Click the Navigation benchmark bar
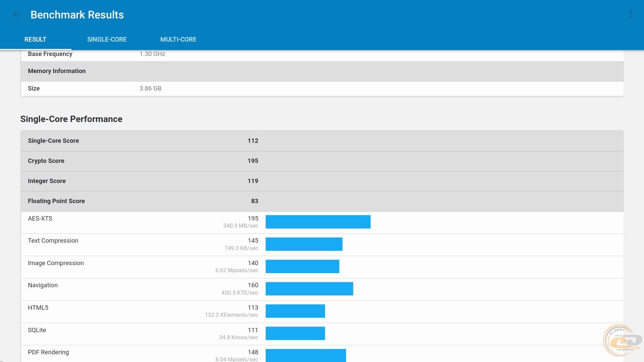 309,289
